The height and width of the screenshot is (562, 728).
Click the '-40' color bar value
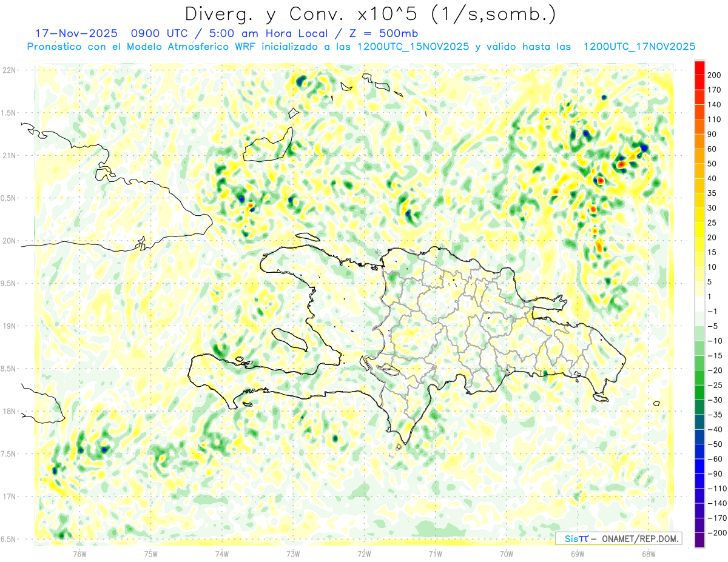tap(715, 429)
